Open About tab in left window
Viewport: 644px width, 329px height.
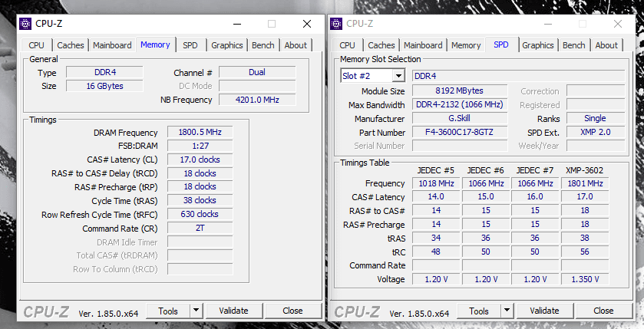click(x=296, y=45)
